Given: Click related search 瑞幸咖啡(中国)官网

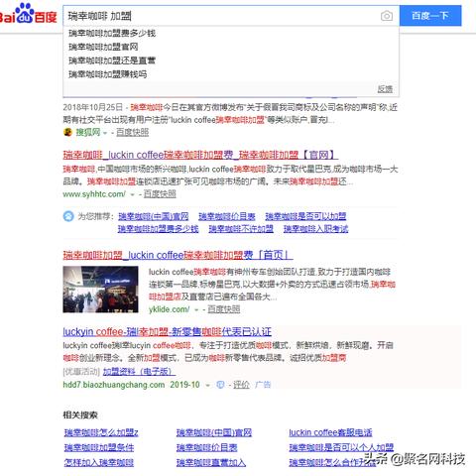Looking at the screenshot, I should (x=214, y=432).
